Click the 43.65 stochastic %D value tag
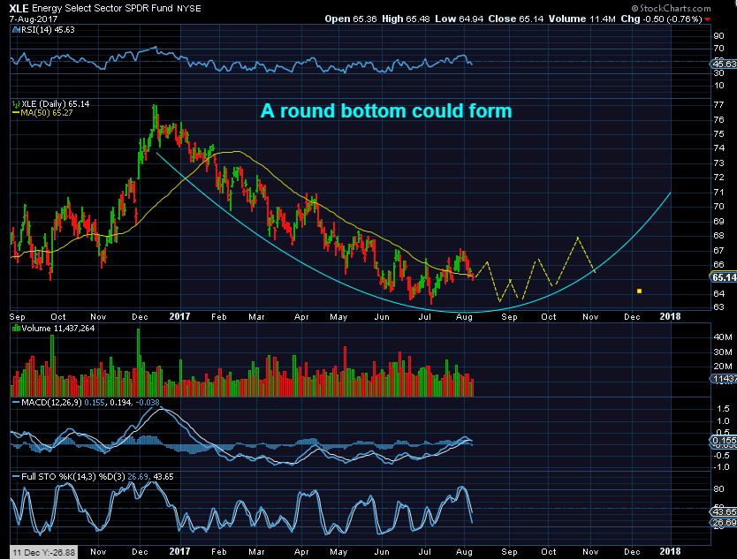The image size is (737, 560). [724, 511]
